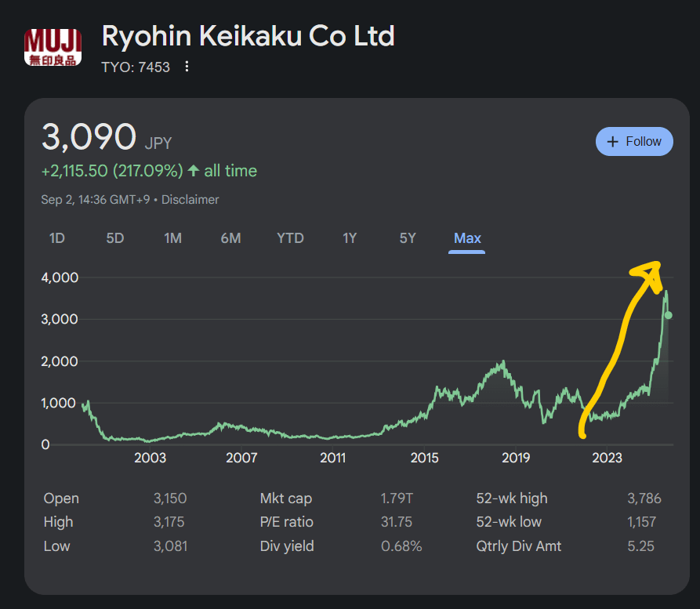Click the Mkt cap label
Viewport: 700px width, 609px height.
point(285,498)
